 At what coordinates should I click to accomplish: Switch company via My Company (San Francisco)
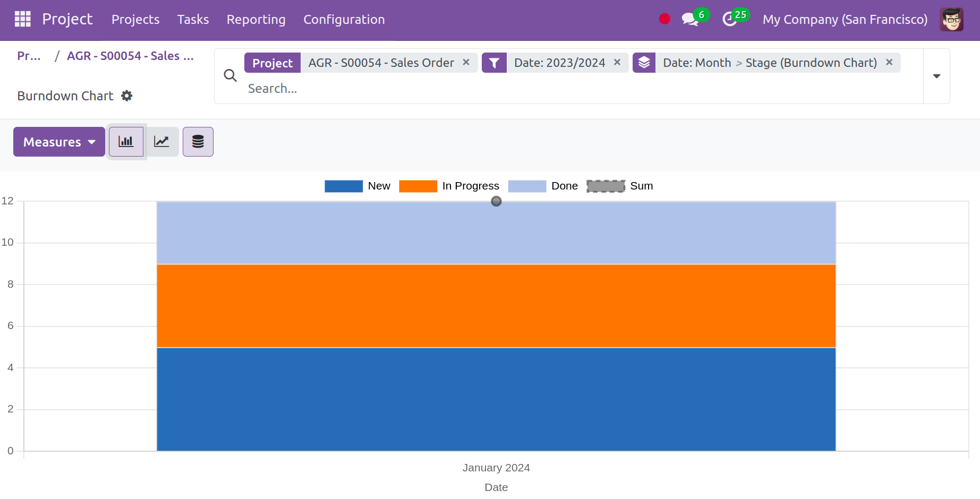coord(845,20)
